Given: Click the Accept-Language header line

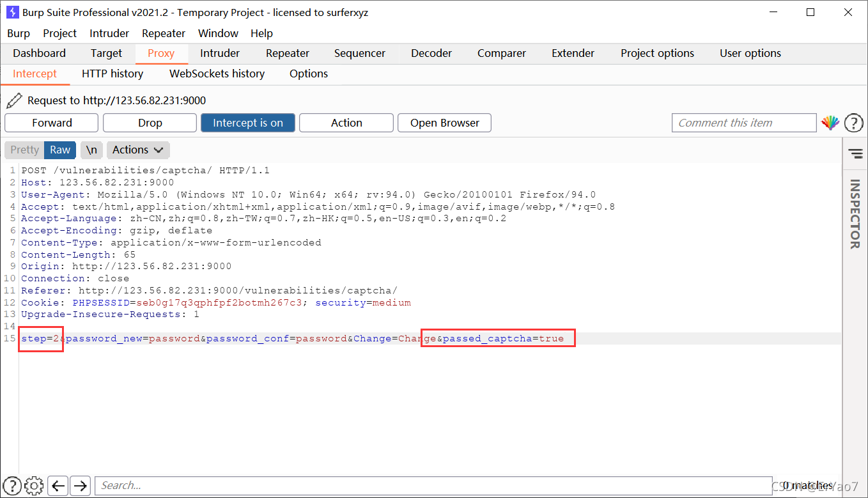Looking at the screenshot, I should tap(263, 218).
